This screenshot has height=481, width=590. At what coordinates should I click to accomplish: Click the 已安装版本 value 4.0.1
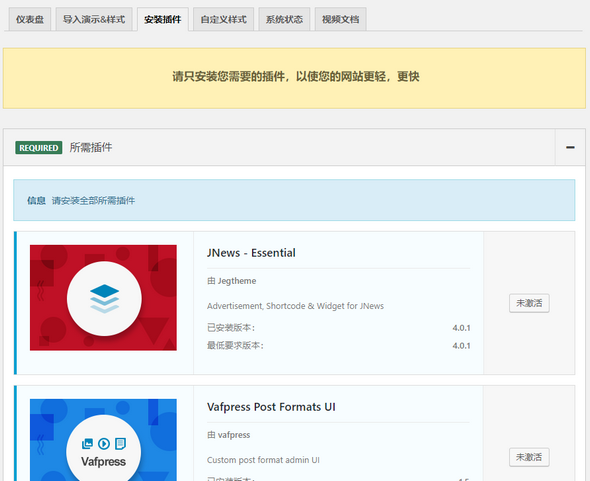coord(461,328)
